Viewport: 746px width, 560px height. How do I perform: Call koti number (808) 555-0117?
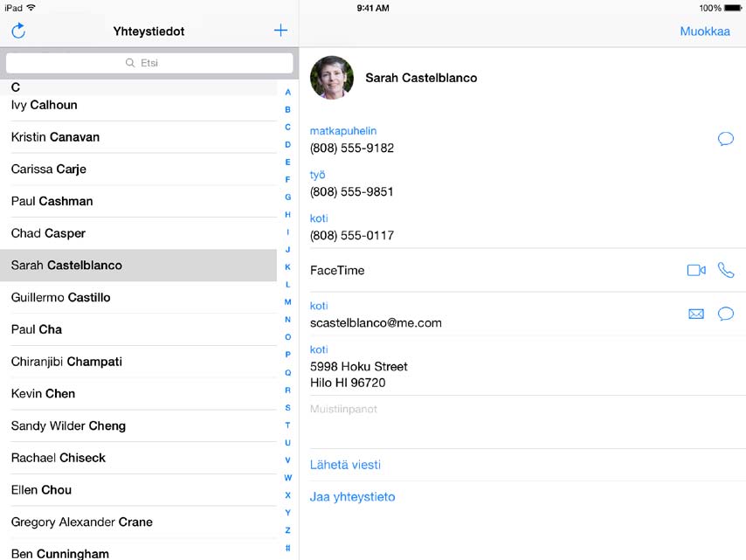(x=352, y=236)
